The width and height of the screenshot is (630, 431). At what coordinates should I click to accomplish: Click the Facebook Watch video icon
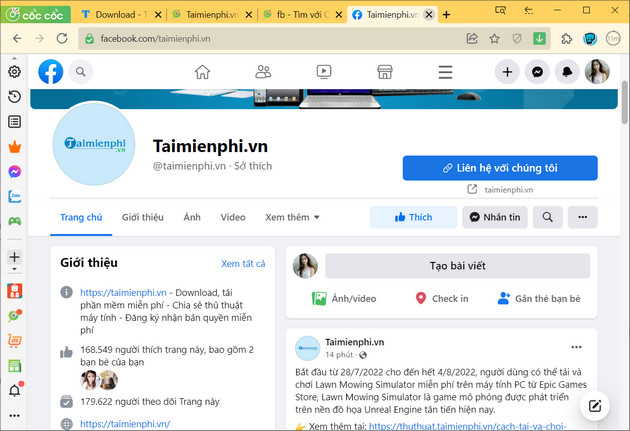click(x=324, y=72)
